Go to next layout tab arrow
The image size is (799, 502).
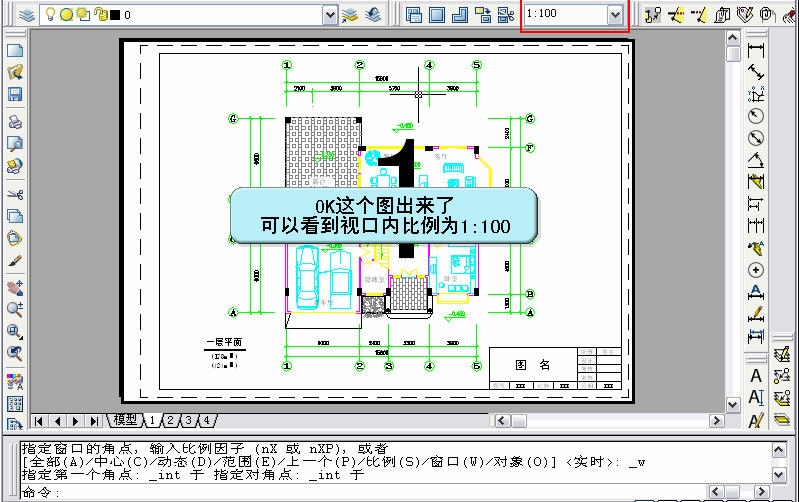click(75, 421)
